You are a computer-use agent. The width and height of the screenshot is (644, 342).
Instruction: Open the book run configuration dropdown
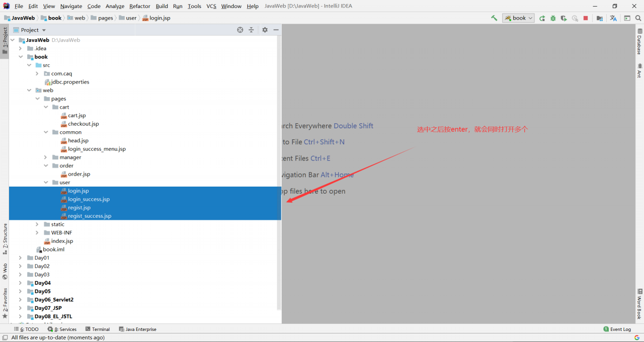518,18
